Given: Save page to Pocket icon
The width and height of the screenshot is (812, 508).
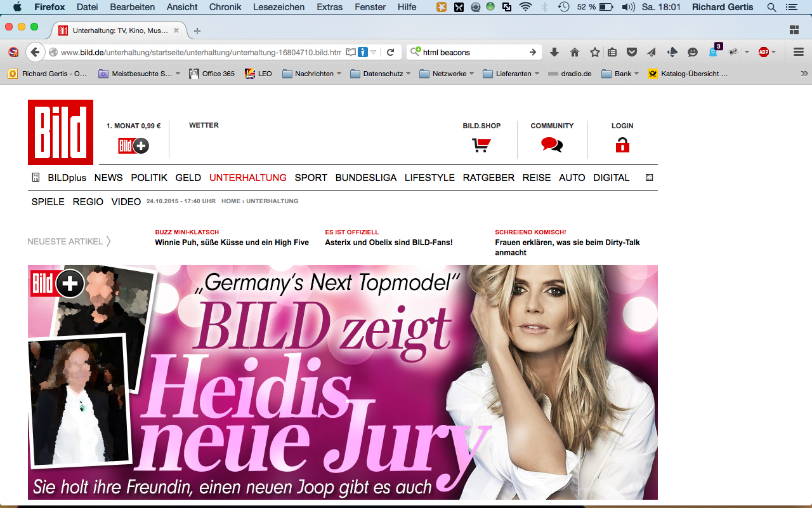Looking at the screenshot, I should click(x=632, y=52).
